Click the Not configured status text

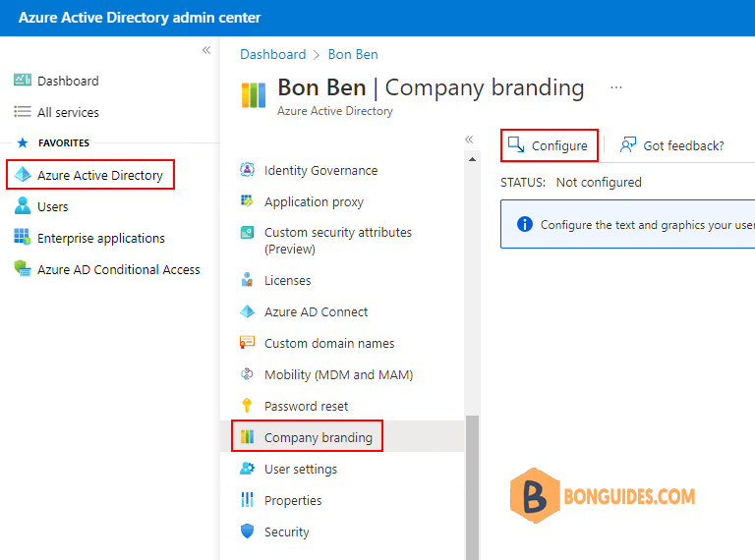click(599, 183)
